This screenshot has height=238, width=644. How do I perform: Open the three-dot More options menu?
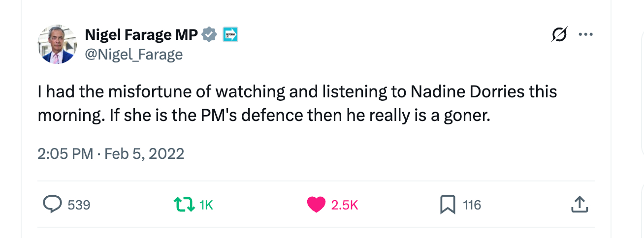click(585, 35)
